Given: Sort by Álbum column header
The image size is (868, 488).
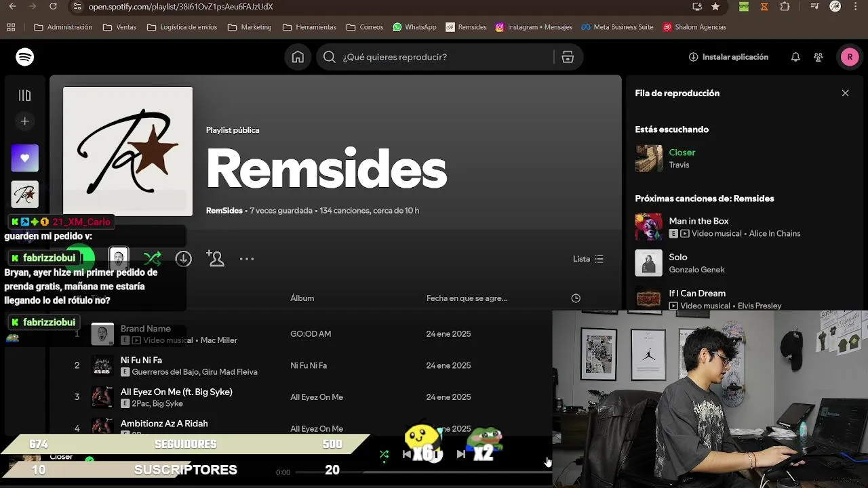Looking at the screenshot, I should [302, 298].
